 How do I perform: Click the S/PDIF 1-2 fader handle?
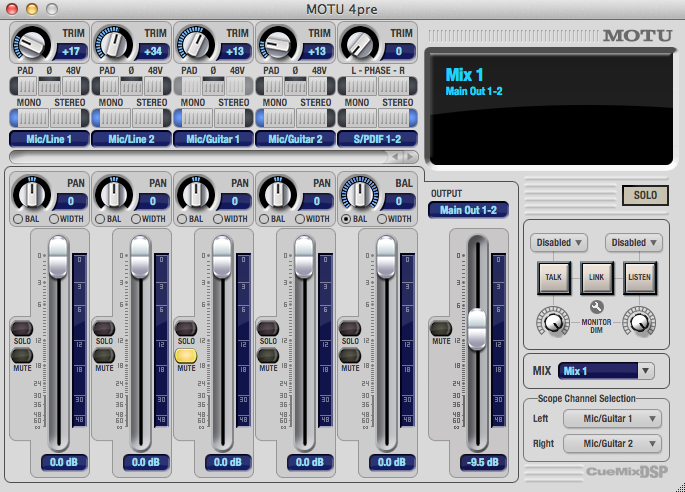pos(386,257)
